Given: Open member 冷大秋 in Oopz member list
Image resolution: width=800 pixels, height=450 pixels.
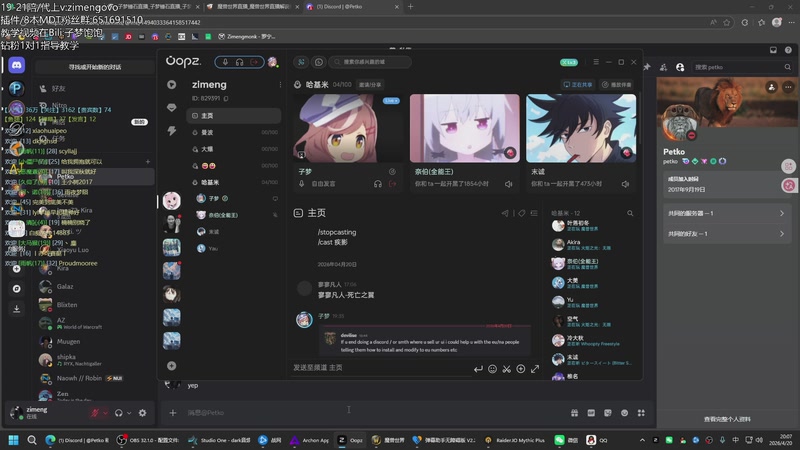Looking at the screenshot, I should click(592, 340).
